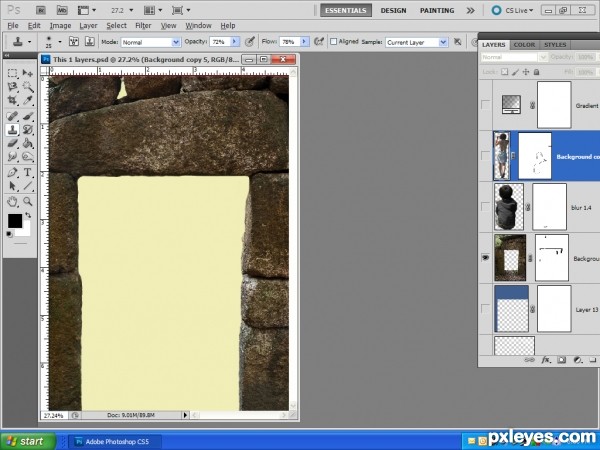Open the Layer menu
This screenshot has height=450, width=600.
tap(88, 26)
